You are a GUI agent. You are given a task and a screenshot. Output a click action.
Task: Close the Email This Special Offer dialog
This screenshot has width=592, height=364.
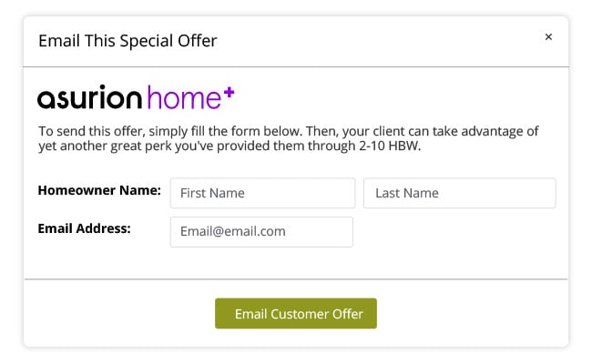click(x=548, y=37)
